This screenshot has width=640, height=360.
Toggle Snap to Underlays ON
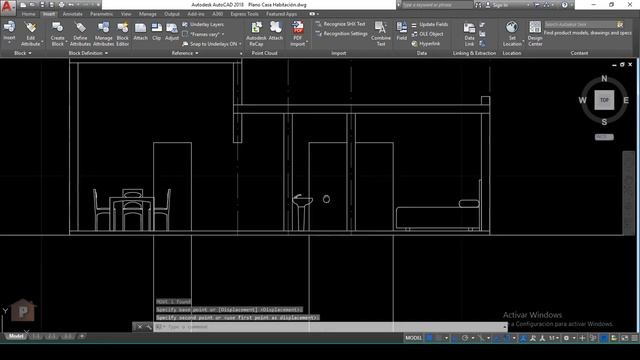point(211,44)
